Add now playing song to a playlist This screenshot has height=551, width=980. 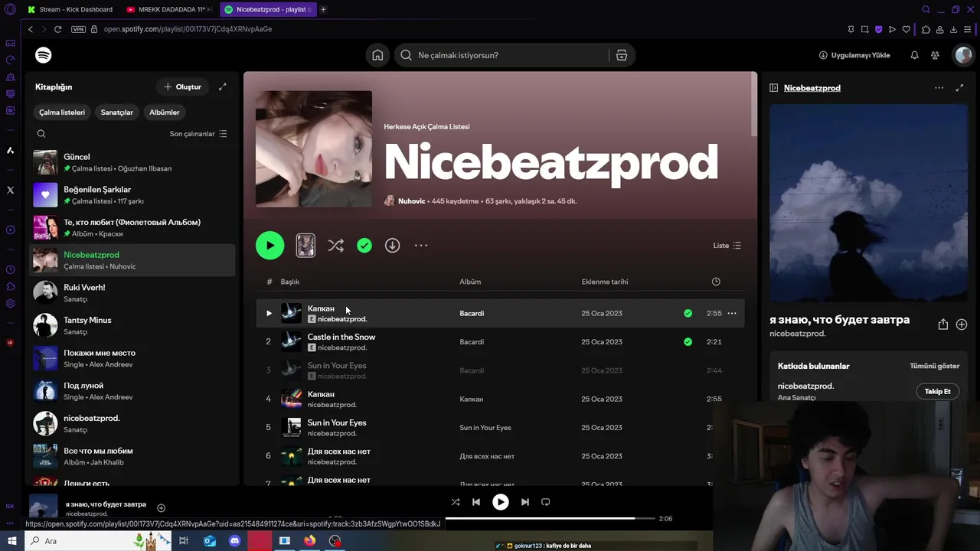pos(962,324)
